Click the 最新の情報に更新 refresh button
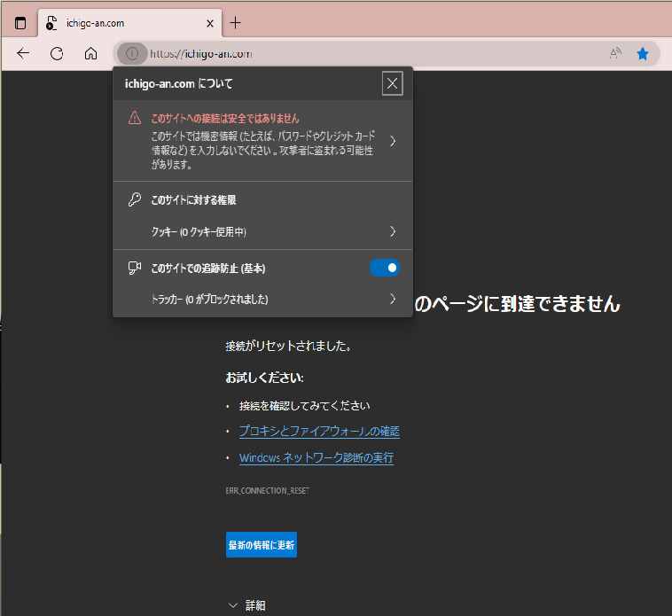Screen dimensions: 672x616 point(262,544)
